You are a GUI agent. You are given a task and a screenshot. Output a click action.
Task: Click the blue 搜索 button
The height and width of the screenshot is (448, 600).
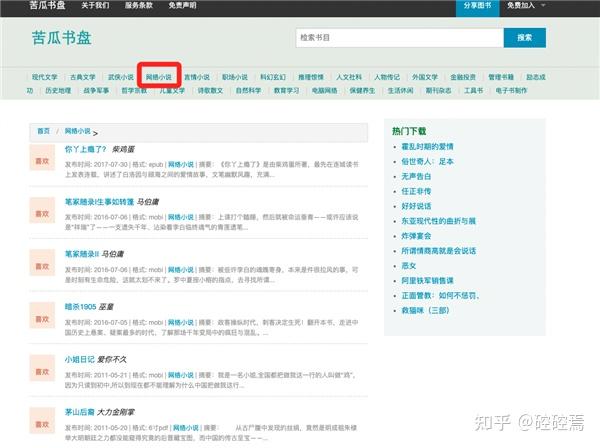click(x=525, y=37)
